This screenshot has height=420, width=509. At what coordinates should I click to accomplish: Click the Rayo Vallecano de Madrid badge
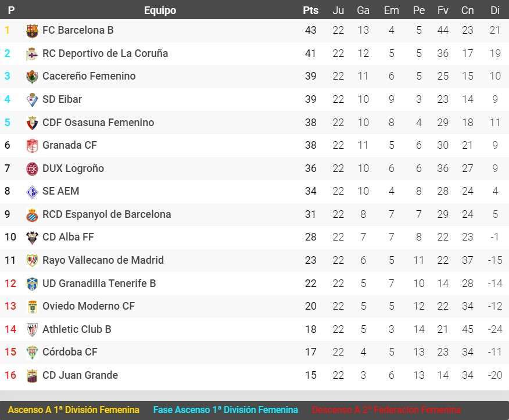tap(32, 260)
